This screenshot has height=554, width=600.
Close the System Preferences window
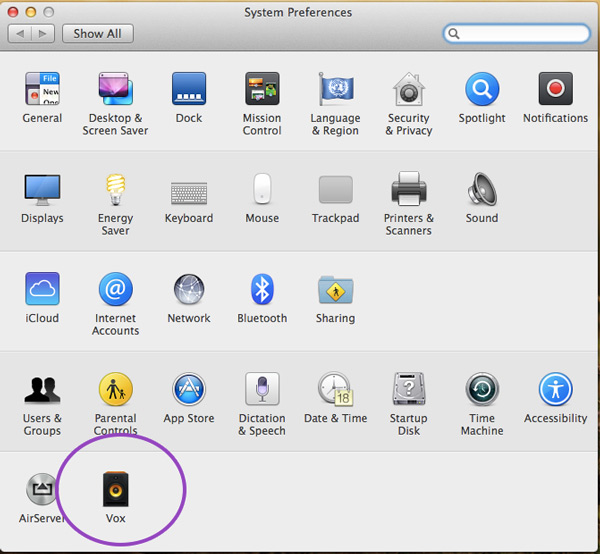coord(13,12)
